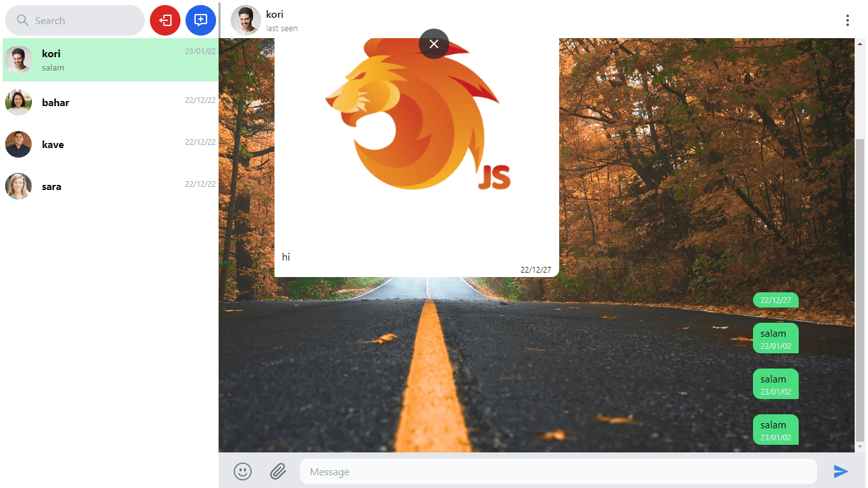Click the 'last seen' status text
The width and height of the screenshot is (868, 488).
[282, 28]
